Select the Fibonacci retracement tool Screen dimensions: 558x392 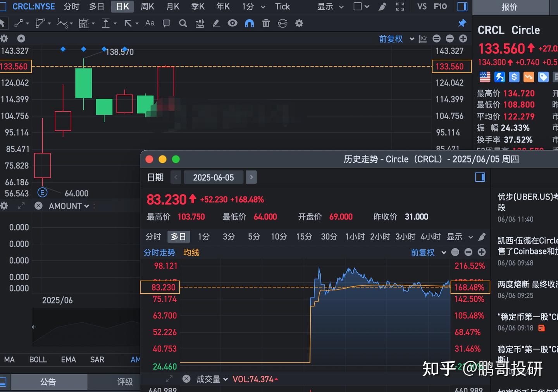point(84,24)
